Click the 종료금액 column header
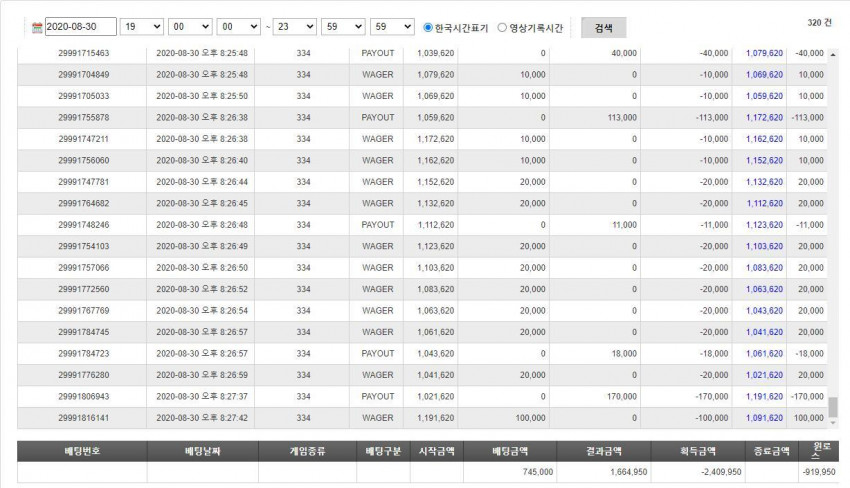The width and height of the screenshot is (850, 488). pyautogui.click(x=771, y=451)
